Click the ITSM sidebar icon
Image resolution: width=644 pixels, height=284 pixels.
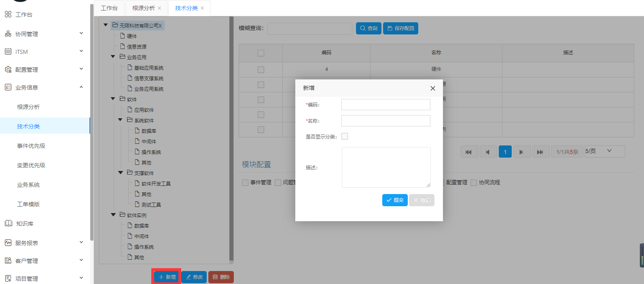[8, 51]
